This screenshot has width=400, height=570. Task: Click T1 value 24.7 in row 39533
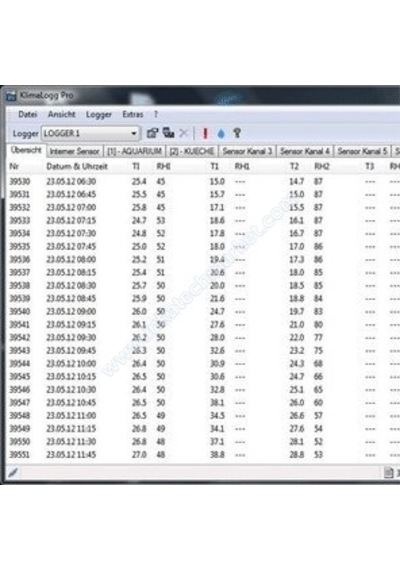[x=139, y=221]
